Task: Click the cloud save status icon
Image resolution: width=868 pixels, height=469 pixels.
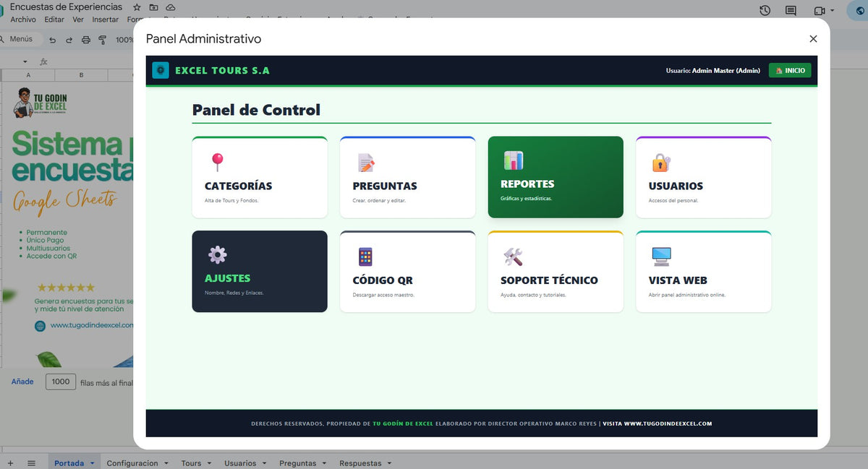Action: click(171, 7)
